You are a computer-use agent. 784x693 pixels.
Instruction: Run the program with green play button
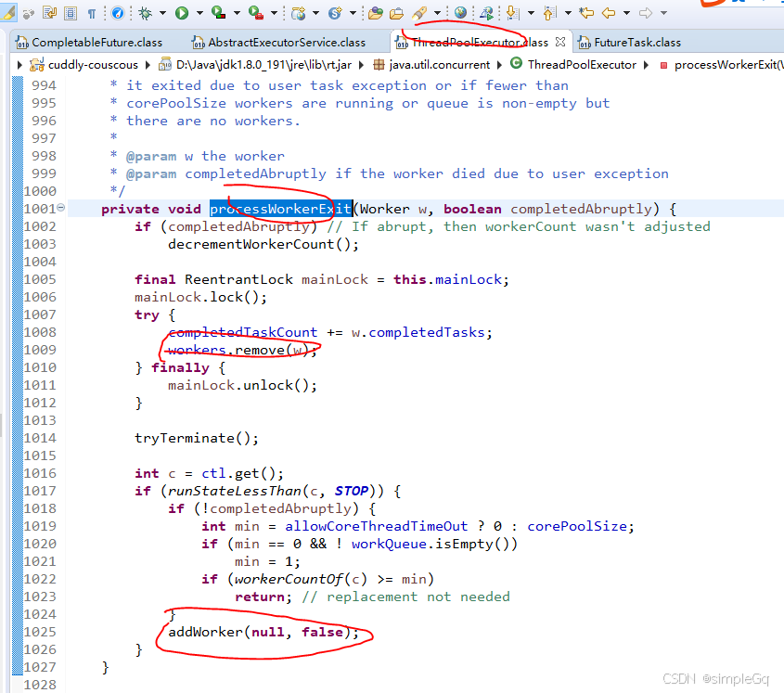tap(182, 13)
